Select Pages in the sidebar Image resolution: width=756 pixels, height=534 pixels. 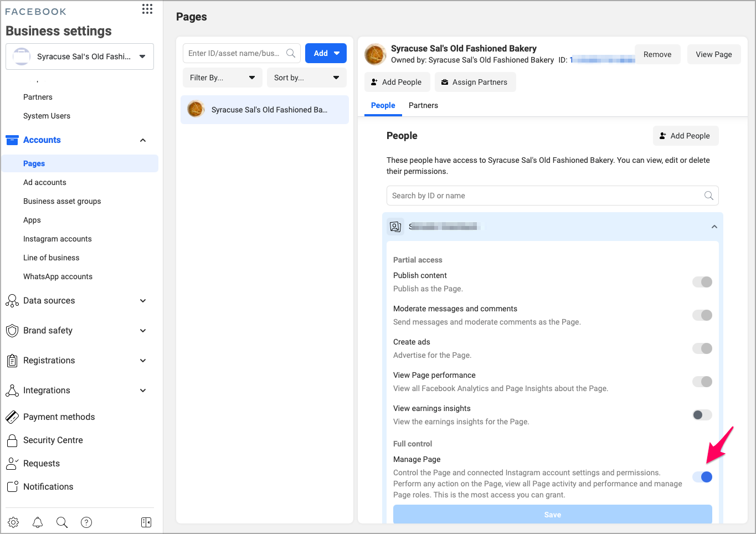coord(80,163)
